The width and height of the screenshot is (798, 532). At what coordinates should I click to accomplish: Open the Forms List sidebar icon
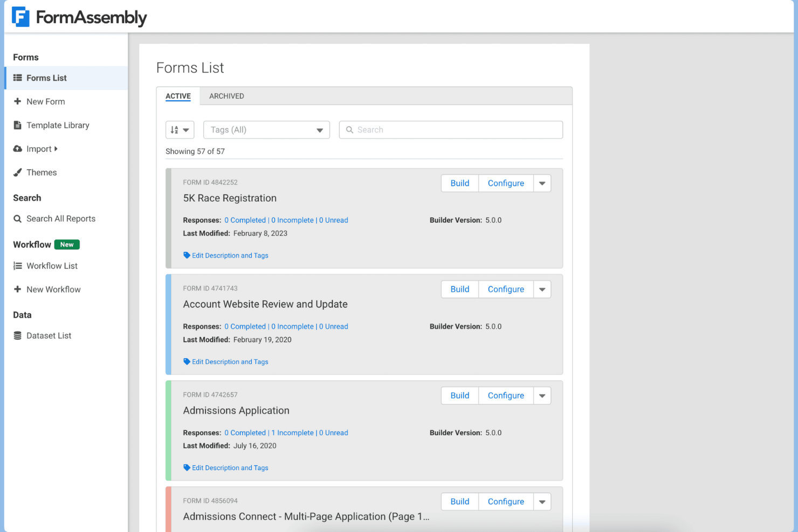[x=18, y=78]
